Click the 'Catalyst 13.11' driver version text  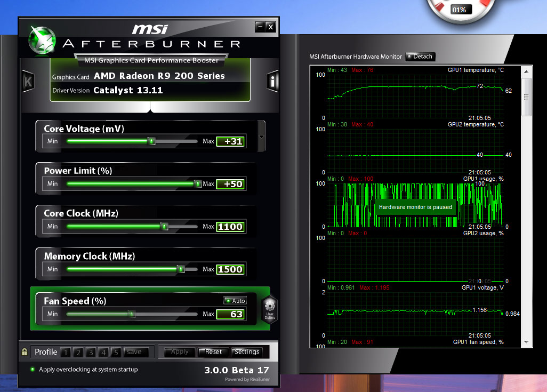coord(128,91)
